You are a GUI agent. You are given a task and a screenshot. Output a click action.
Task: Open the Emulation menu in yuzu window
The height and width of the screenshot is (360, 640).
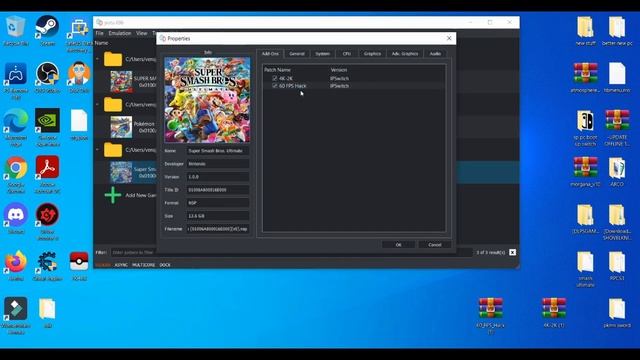[x=120, y=33]
